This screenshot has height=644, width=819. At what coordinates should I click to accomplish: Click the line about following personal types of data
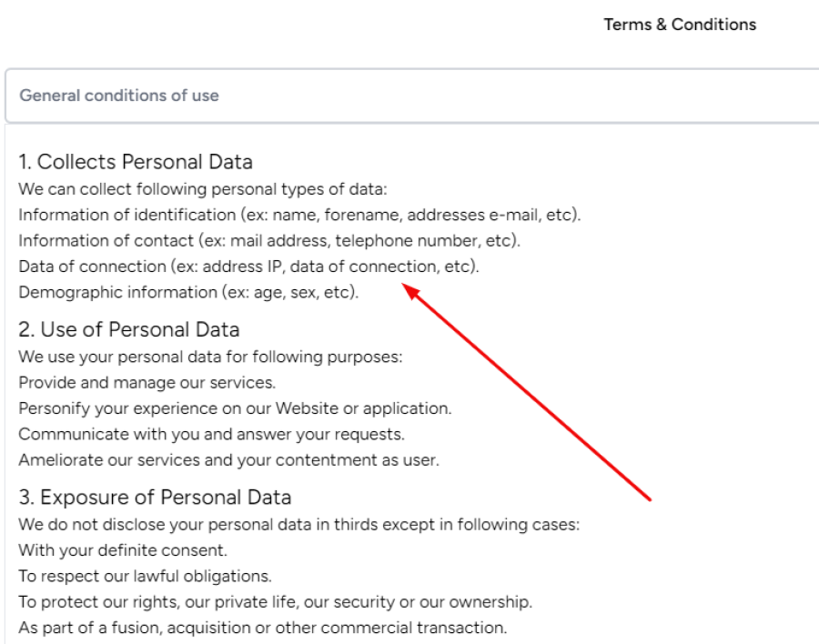pyautogui.click(x=203, y=189)
